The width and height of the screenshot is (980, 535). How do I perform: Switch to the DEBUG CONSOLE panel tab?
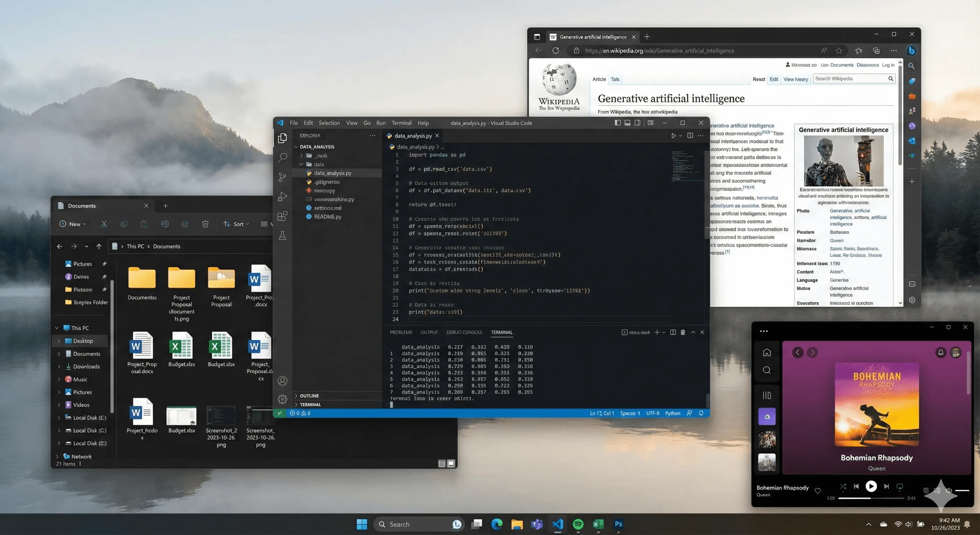point(464,332)
